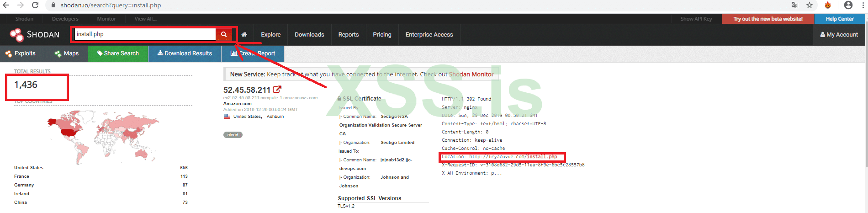This screenshot has width=868, height=213.
Task: Open the orange browser extension icon
Action: click(828, 5)
